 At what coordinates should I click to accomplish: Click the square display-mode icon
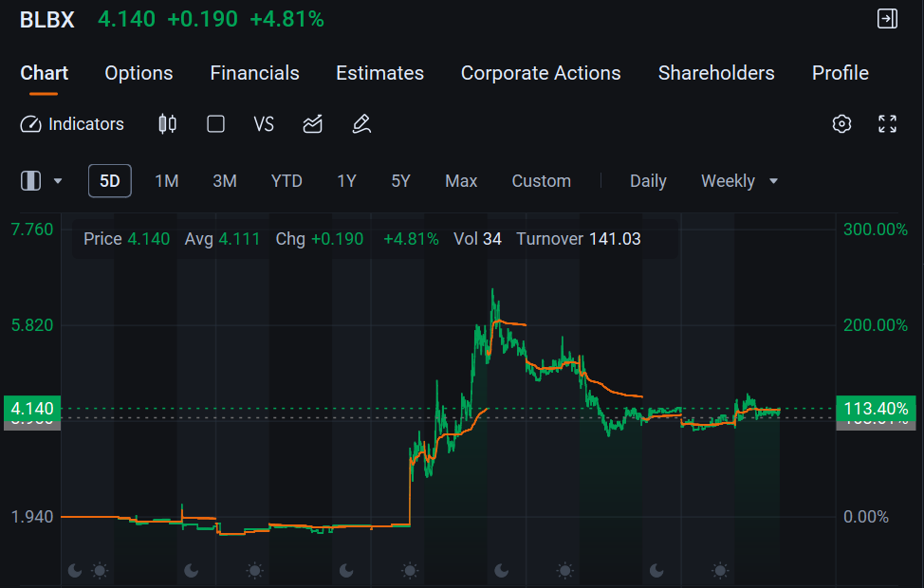click(215, 124)
